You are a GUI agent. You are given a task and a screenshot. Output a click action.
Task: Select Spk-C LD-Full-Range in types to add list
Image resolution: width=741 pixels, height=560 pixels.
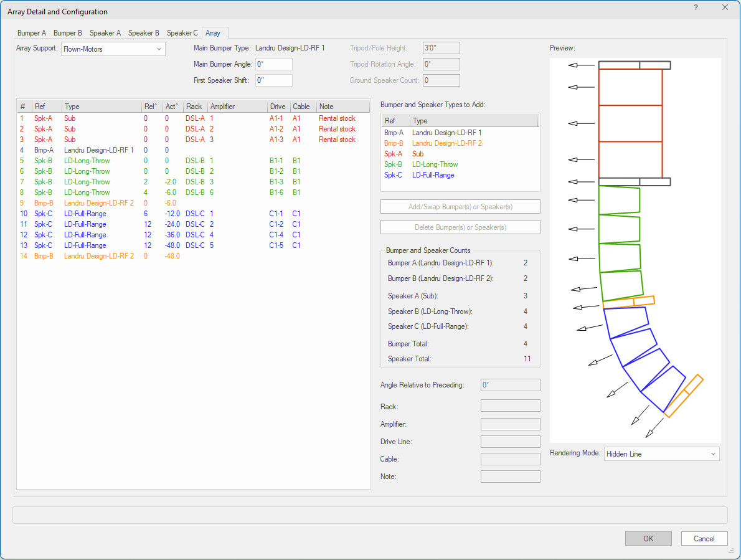(x=460, y=175)
